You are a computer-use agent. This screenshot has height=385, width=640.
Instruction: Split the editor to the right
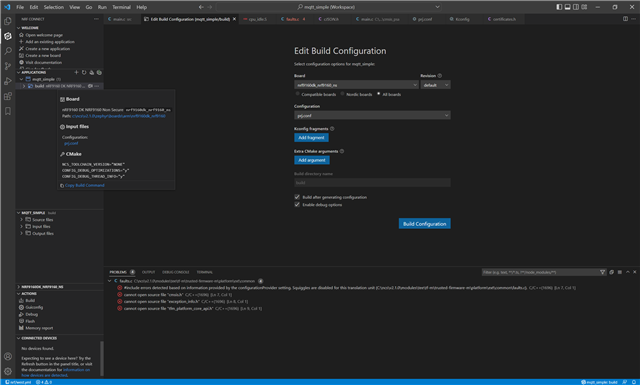click(x=625, y=19)
